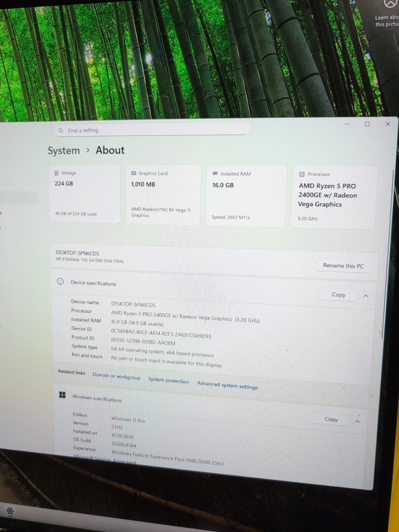Open the Storage card
The width and height of the screenshot is (399, 532).
(x=85, y=194)
